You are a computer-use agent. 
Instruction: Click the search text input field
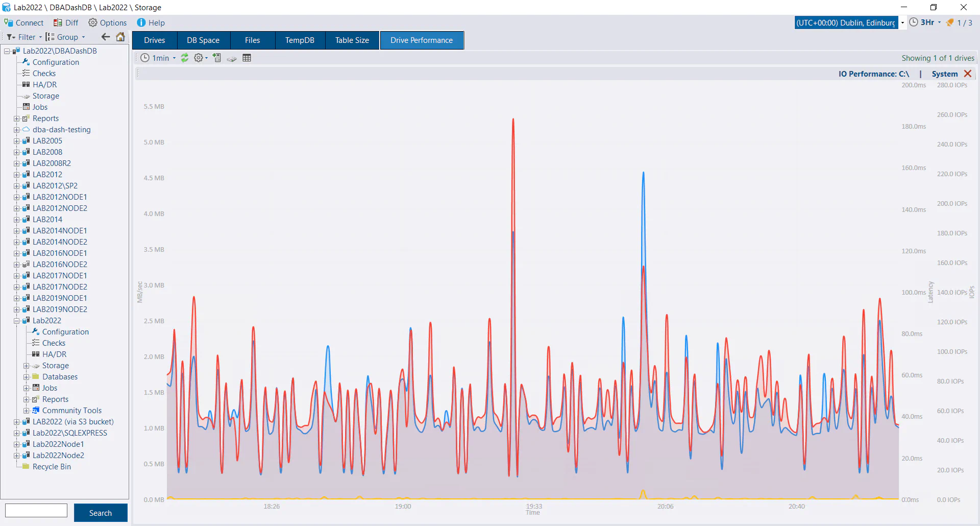coord(36,511)
